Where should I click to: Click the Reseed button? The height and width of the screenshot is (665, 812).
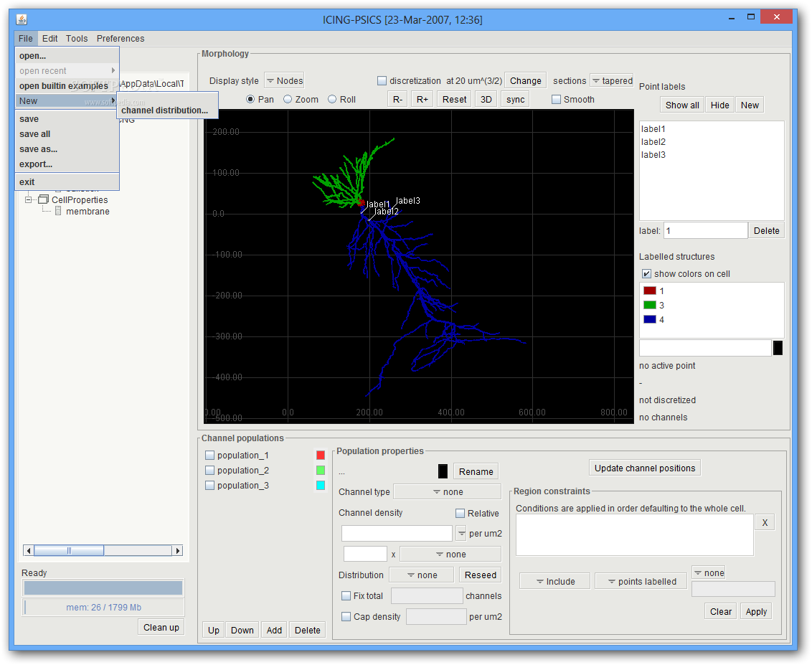click(480, 575)
